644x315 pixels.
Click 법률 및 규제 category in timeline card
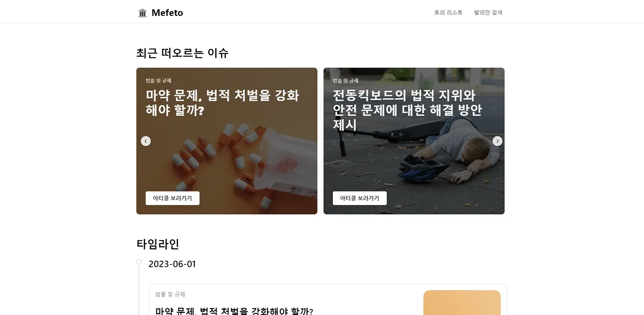[170, 294]
